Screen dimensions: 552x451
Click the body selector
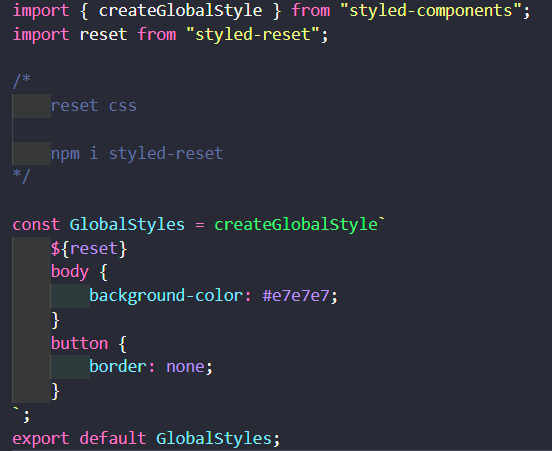click(70, 272)
